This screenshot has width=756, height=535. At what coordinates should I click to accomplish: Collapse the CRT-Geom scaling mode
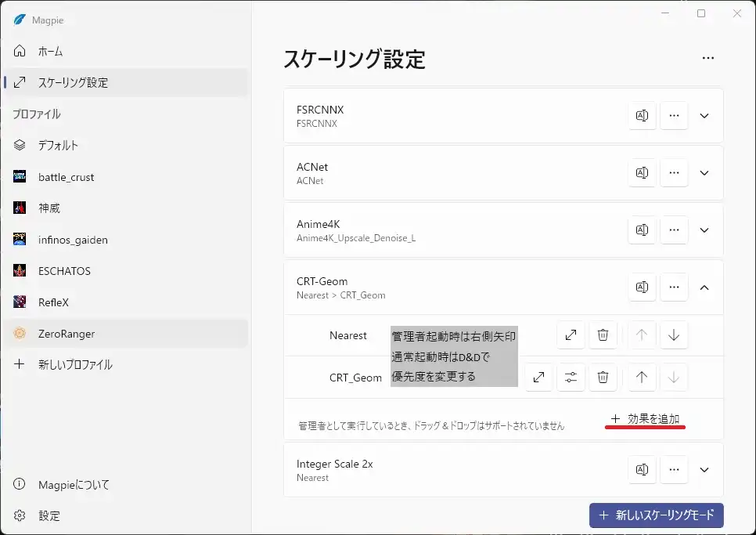pyautogui.click(x=704, y=287)
